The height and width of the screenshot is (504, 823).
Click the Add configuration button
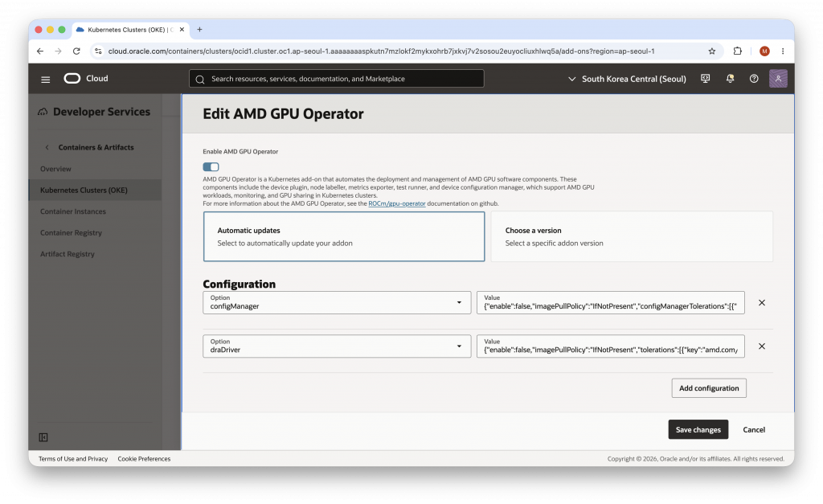coord(709,388)
